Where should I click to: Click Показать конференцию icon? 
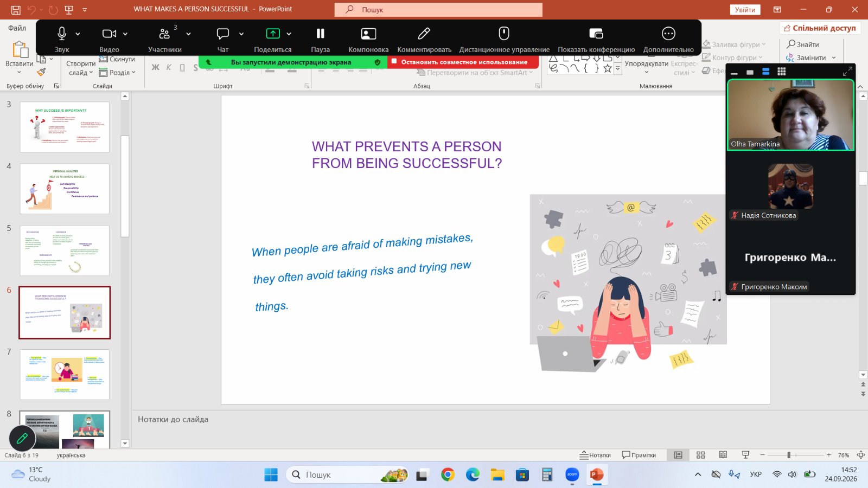pos(596,34)
